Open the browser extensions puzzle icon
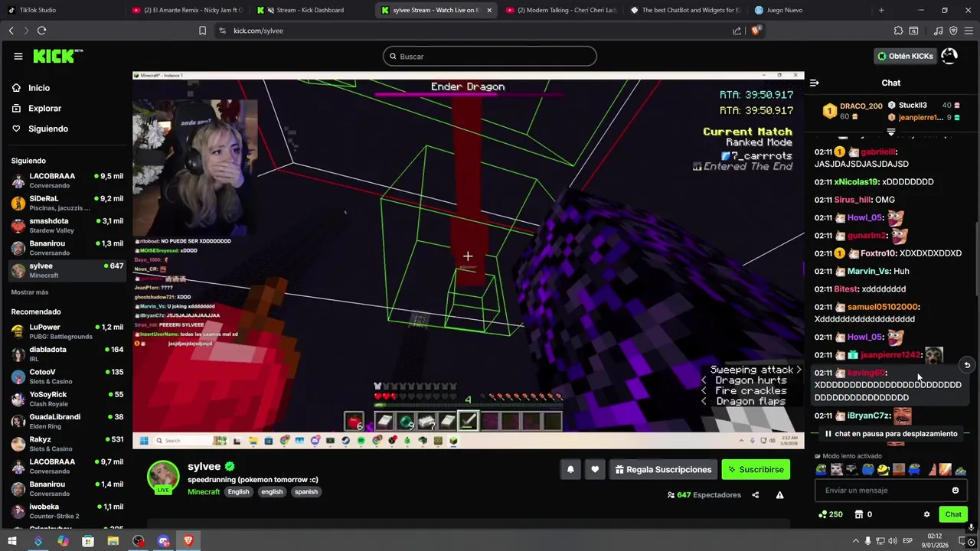The image size is (980, 551). [898, 31]
